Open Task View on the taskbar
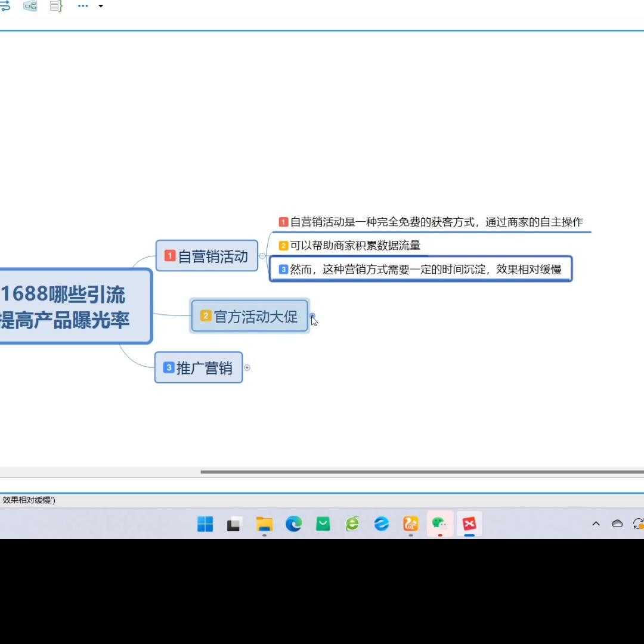644x644 pixels. tap(235, 524)
